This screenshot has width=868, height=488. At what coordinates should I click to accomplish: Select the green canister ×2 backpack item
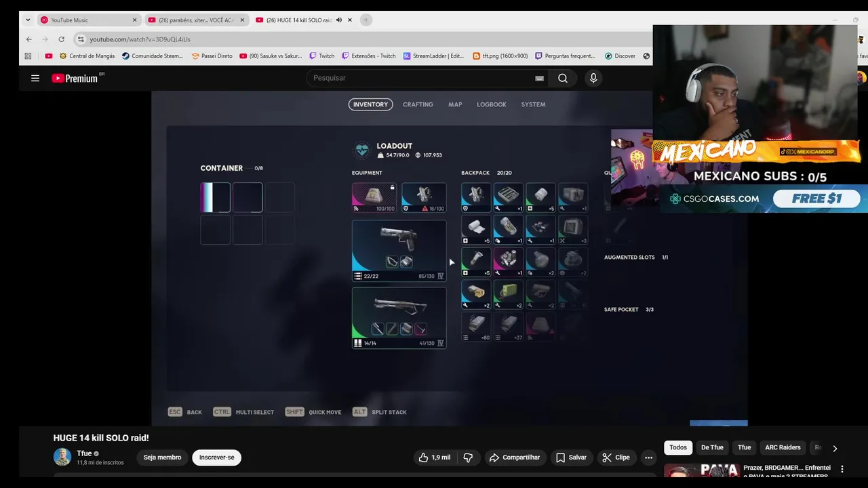point(509,294)
